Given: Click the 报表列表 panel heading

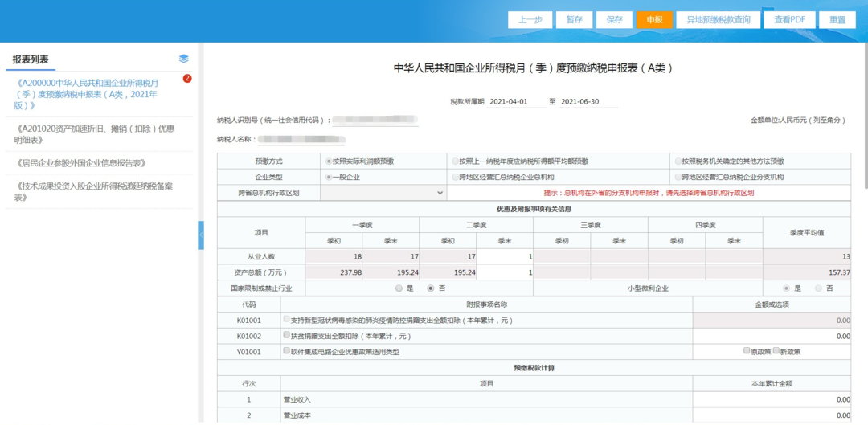Looking at the screenshot, I should tap(31, 59).
